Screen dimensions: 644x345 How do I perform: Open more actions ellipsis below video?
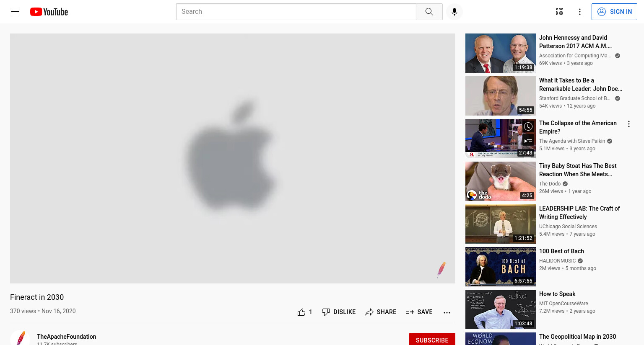tap(447, 312)
